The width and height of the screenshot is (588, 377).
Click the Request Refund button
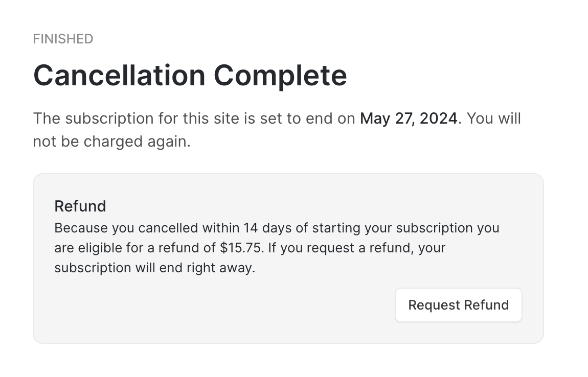(x=458, y=305)
